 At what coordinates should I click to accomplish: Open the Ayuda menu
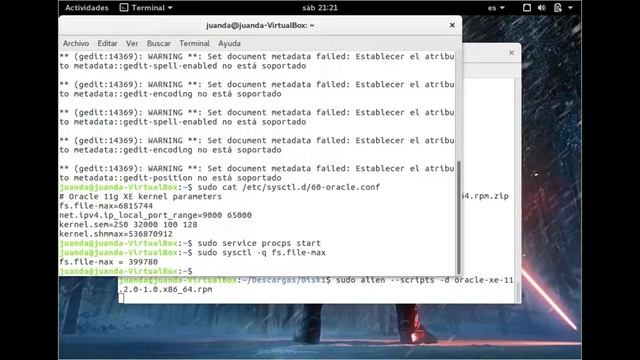pyautogui.click(x=229, y=43)
